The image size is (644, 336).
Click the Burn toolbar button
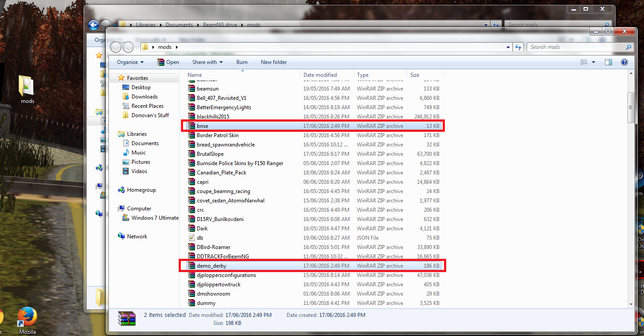[242, 62]
